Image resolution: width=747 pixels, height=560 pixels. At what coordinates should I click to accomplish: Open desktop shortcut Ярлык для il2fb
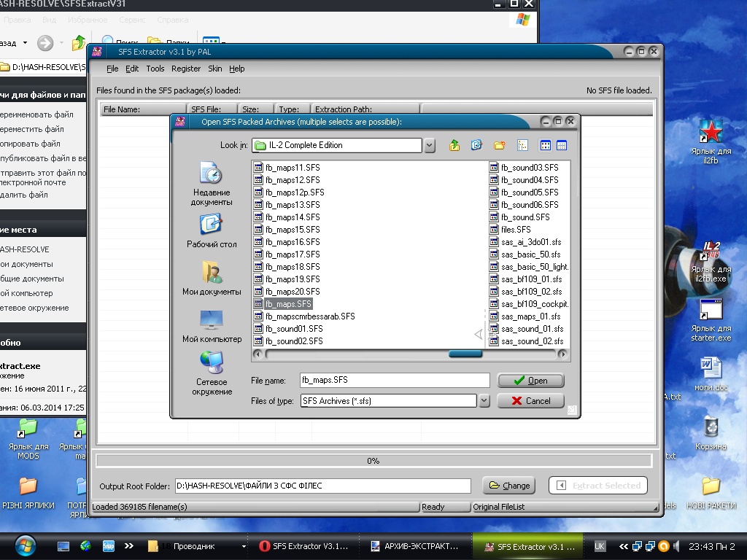(x=711, y=142)
